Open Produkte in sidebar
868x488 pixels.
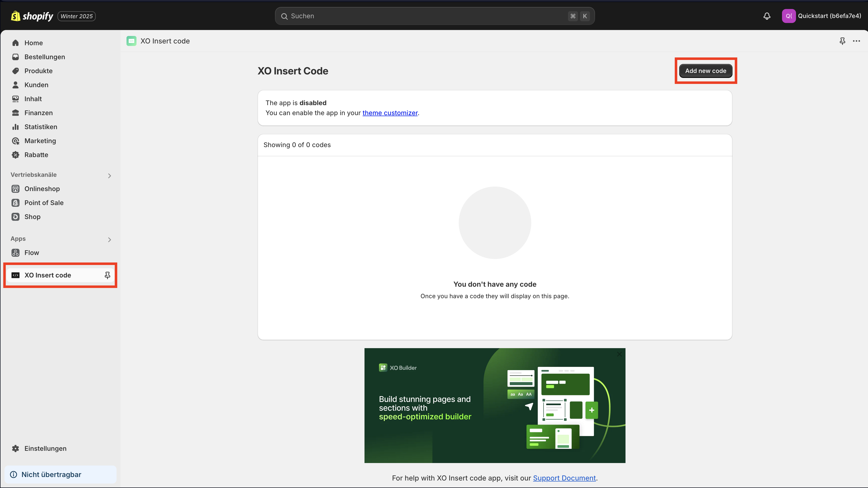tap(60, 71)
